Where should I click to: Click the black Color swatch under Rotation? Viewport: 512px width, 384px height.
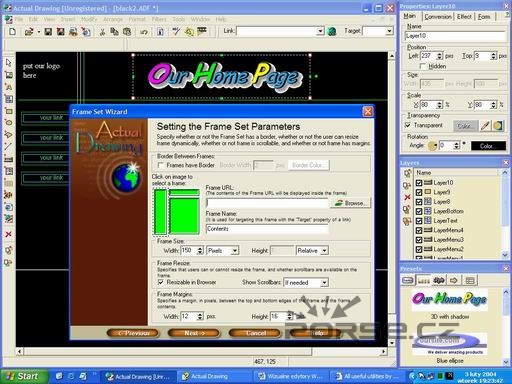(x=488, y=146)
